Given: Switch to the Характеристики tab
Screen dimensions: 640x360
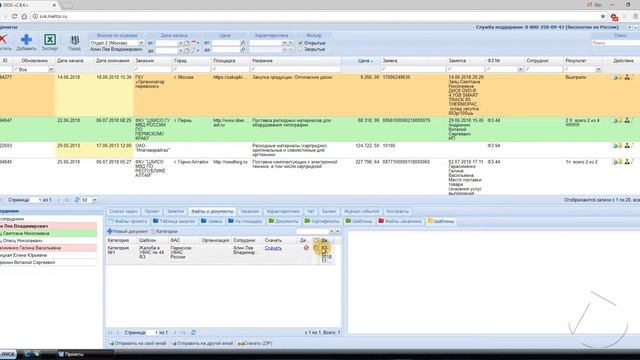Looking at the screenshot, I should tap(283, 211).
